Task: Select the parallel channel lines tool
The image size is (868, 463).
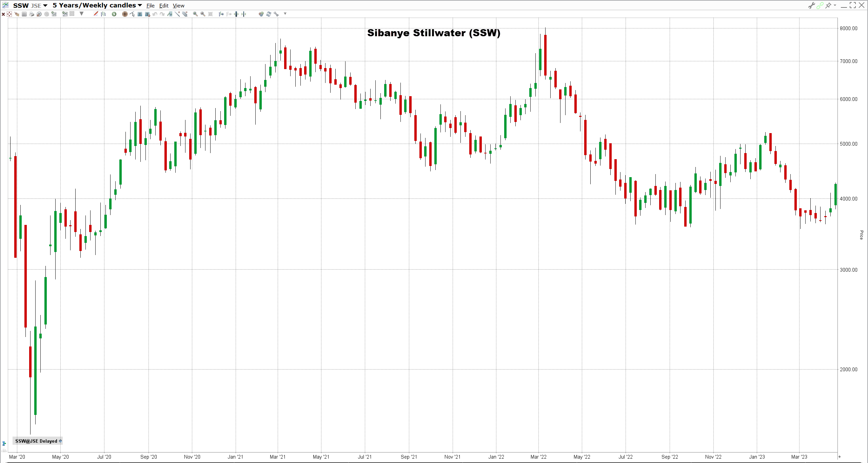Action: (x=185, y=14)
